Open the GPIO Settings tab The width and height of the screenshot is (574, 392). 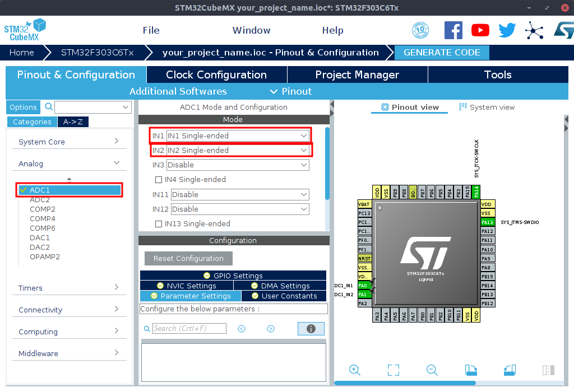point(233,276)
